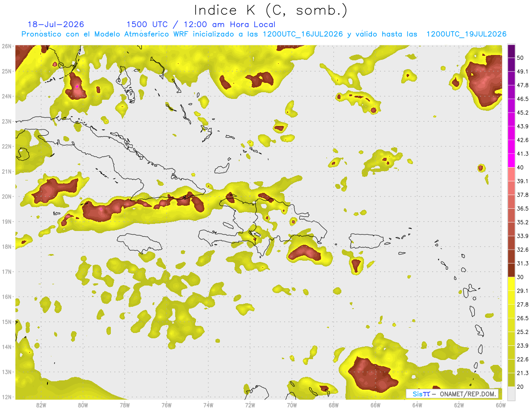The width and height of the screenshot is (532, 411).
Task: Click the '1500 UTC / 12:00 am Hora Local' label
Action: pyautogui.click(x=201, y=24)
